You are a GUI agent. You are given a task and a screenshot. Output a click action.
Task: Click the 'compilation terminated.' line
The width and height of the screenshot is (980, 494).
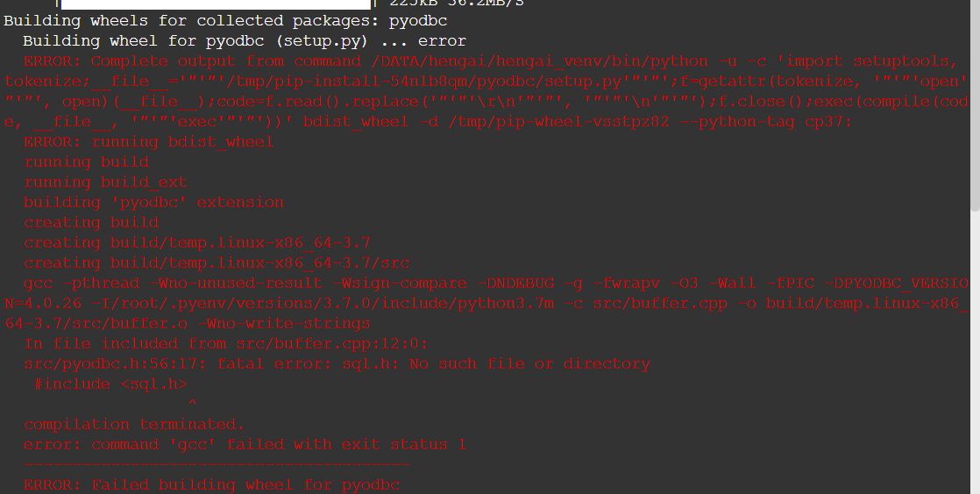pyautogui.click(x=134, y=424)
